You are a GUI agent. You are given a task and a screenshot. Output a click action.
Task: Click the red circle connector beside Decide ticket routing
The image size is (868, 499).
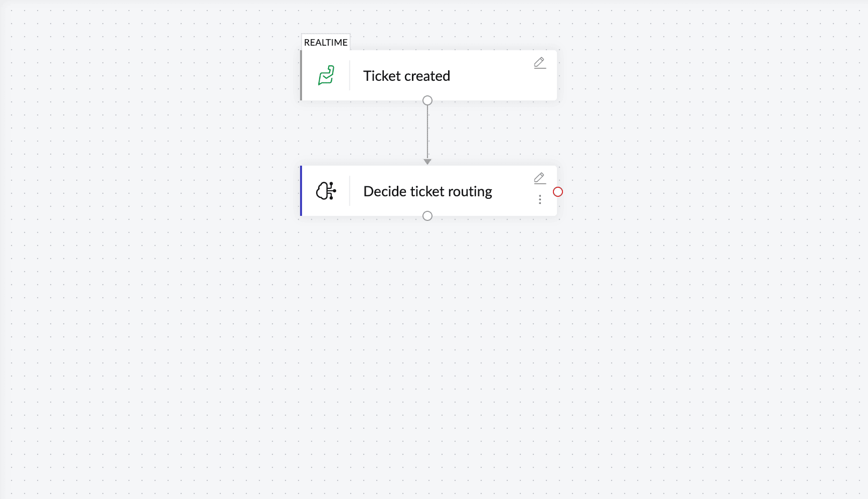pyautogui.click(x=558, y=192)
